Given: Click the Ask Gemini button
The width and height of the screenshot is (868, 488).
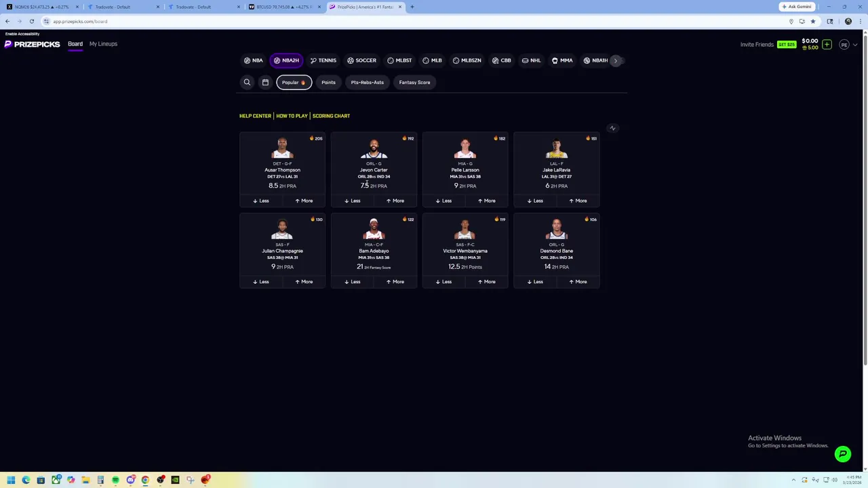Looking at the screenshot, I should coord(797,7).
